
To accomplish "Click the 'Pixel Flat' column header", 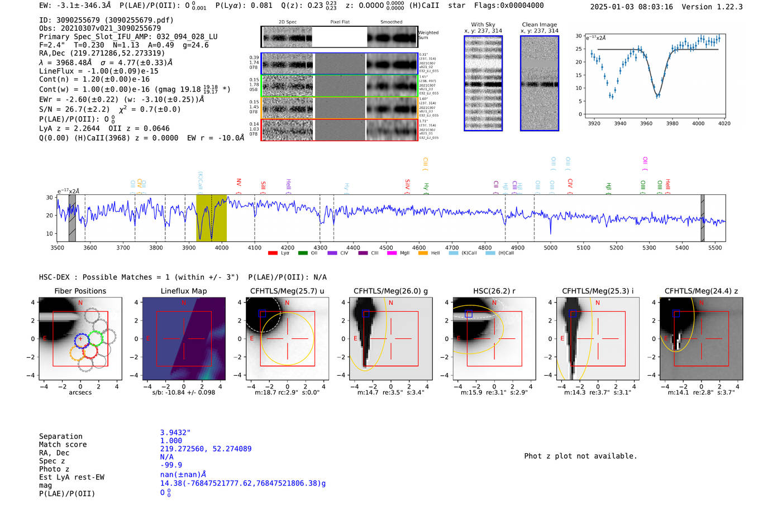I will point(340,22).
